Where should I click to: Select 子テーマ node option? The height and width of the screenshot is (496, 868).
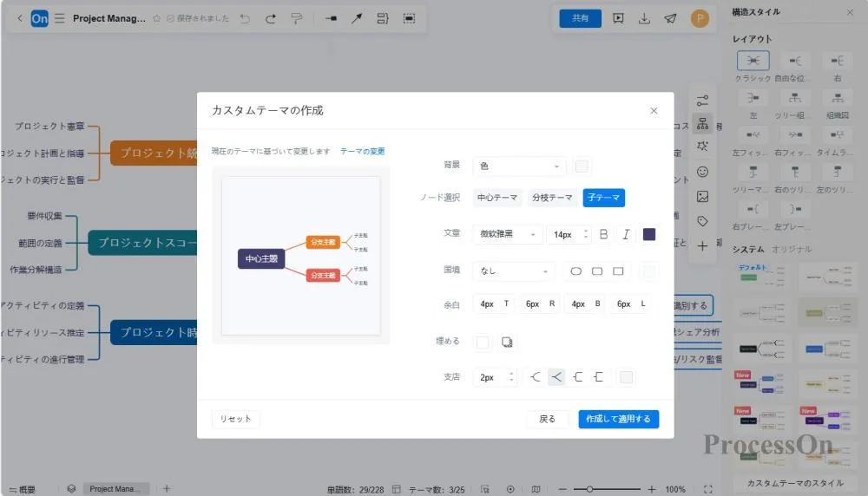pyautogui.click(x=604, y=198)
